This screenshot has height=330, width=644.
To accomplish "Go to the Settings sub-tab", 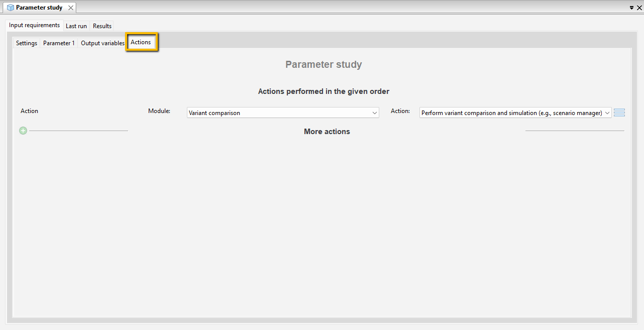I will pos(27,43).
